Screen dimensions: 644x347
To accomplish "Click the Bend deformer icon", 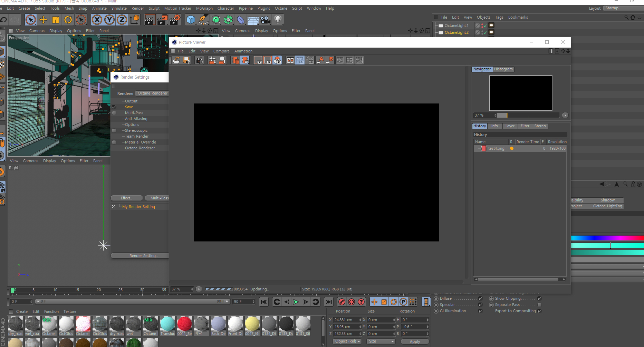I will pyautogui.click(x=241, y=20).
